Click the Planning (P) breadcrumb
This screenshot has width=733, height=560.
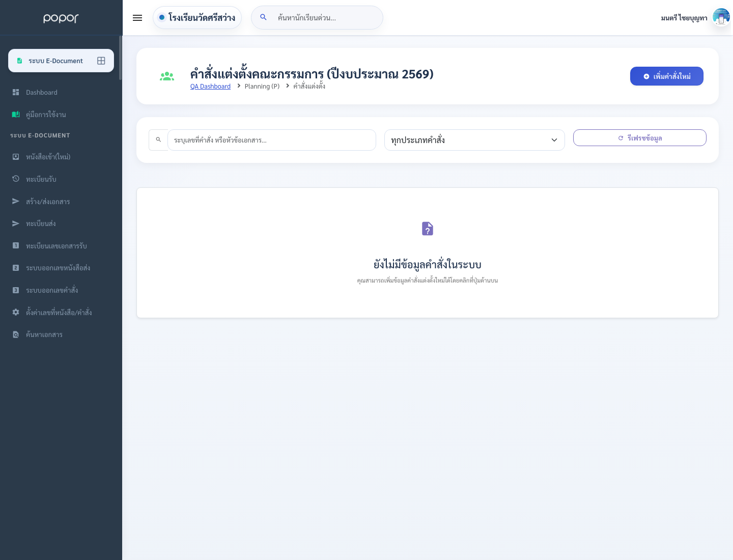262,87
